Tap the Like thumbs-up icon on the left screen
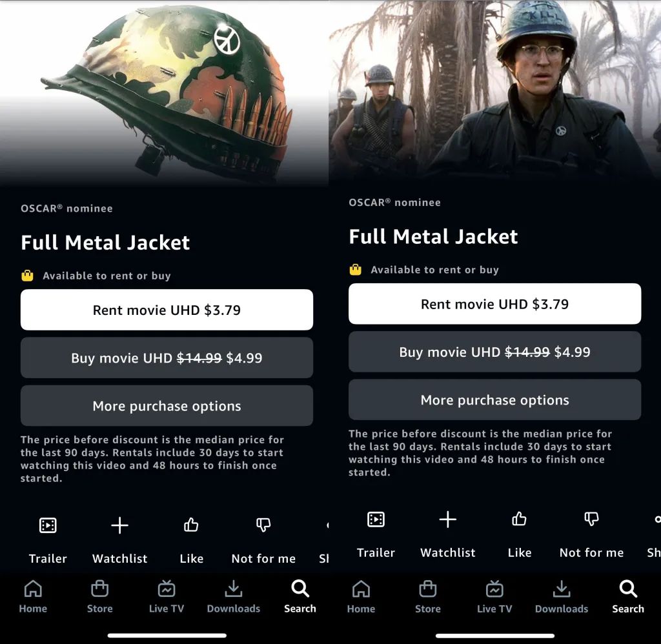The height and width of the screenshot is (644, 661). [191, 525]
